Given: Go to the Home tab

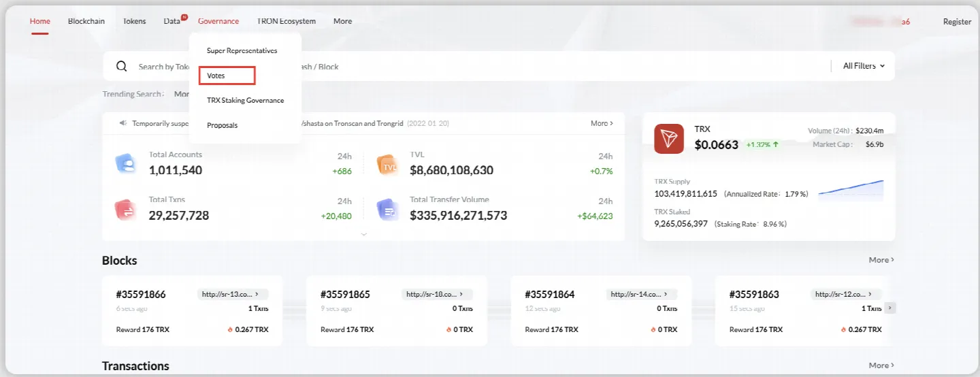Looking at the screenshot, I should click(40, 21).
